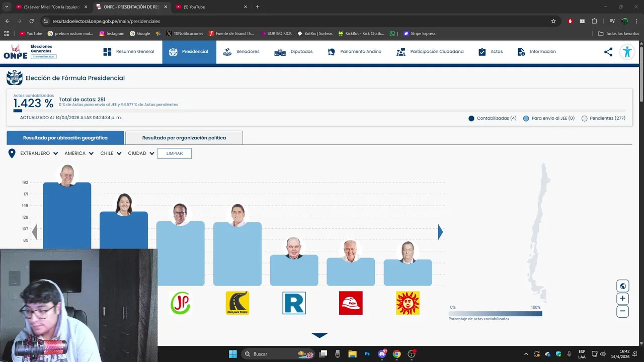This screenshot has height=362, width=644.
Task: Open the 10Notificaciones bookmark
Action: pos(185,34)
